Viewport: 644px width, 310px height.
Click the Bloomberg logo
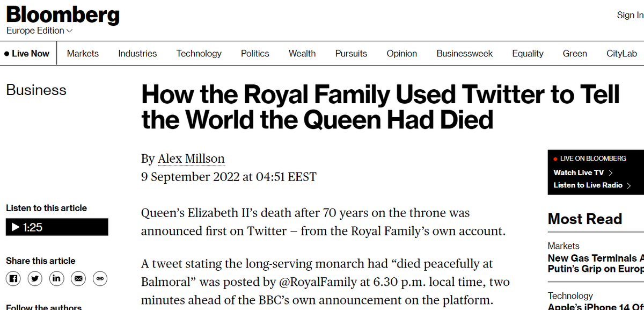pos(62,15)
